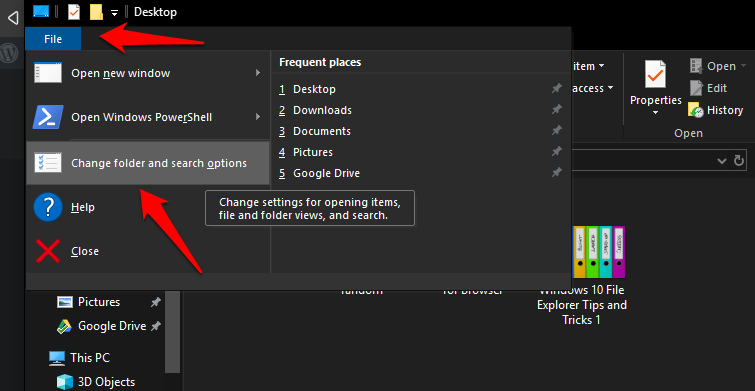Click the History folder clock icon
The image size is (755, 391).
pyautogui.click(x=696, y=110)
